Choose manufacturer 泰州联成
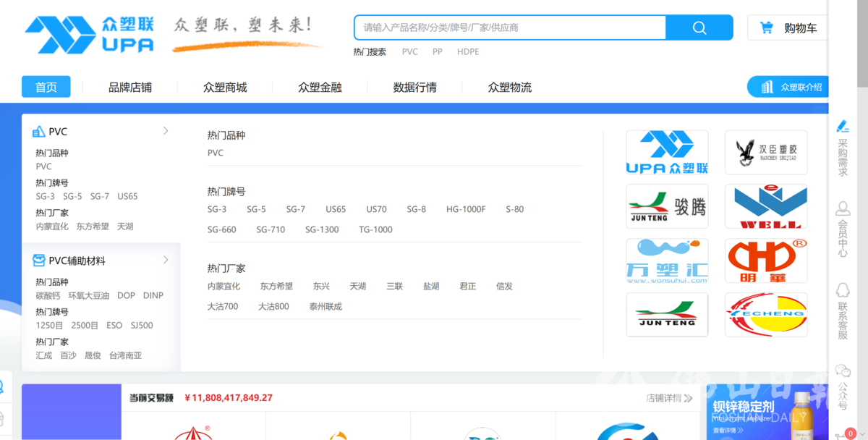 (325, 307)
